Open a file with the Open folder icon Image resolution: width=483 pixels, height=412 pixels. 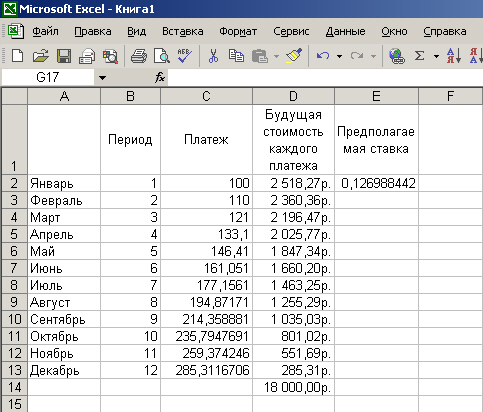tap(41, 56)
